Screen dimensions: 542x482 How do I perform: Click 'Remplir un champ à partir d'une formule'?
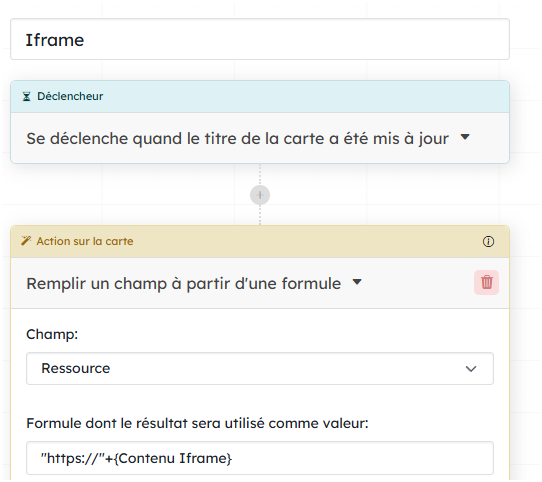coord(184,284)
